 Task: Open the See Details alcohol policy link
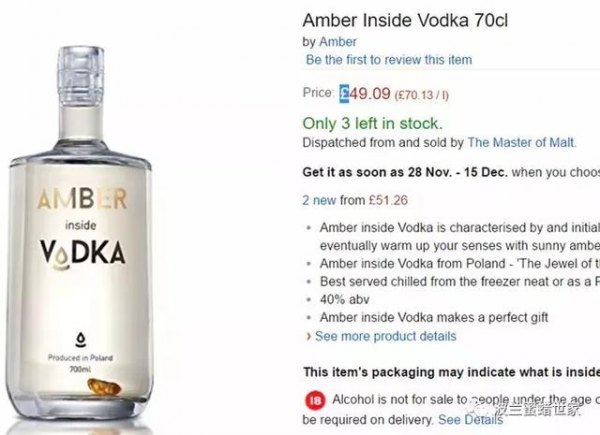pyautogui.click(x=471, y=420)
